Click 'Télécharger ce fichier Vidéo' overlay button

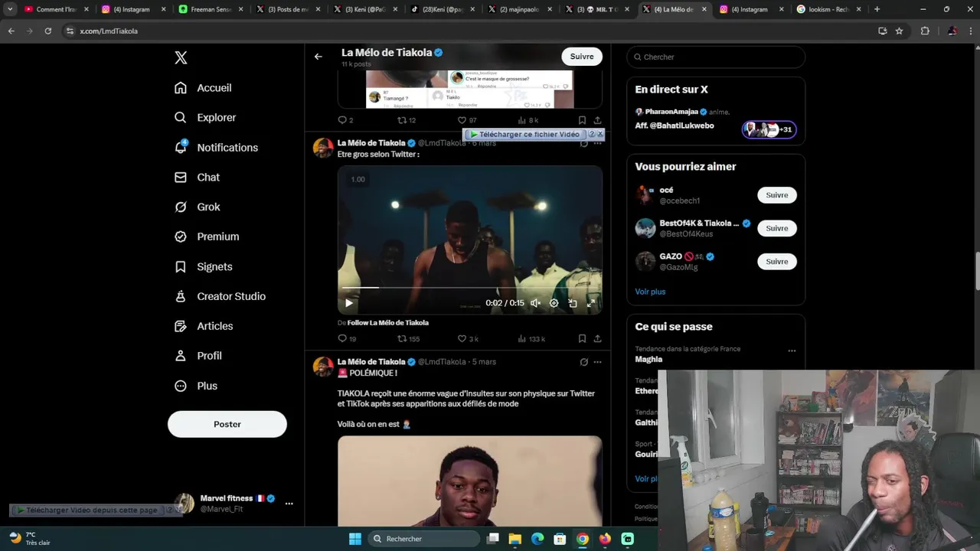(524, 135)
